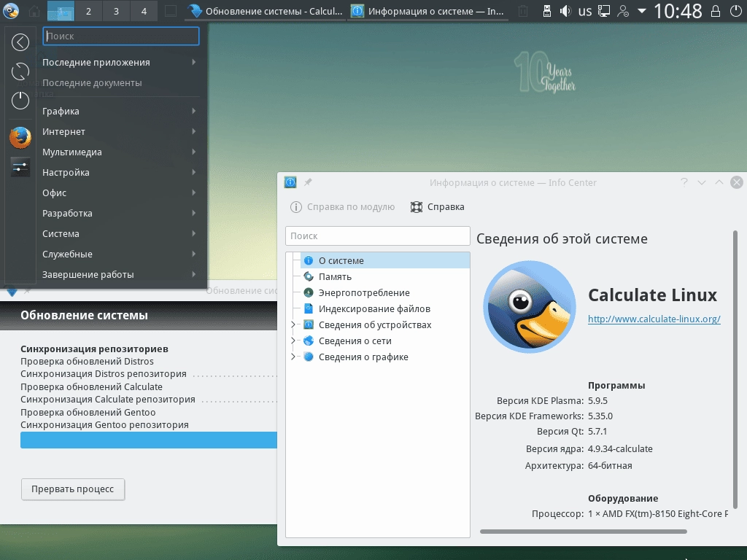Click Справка toolbar button

pos(438,206)
